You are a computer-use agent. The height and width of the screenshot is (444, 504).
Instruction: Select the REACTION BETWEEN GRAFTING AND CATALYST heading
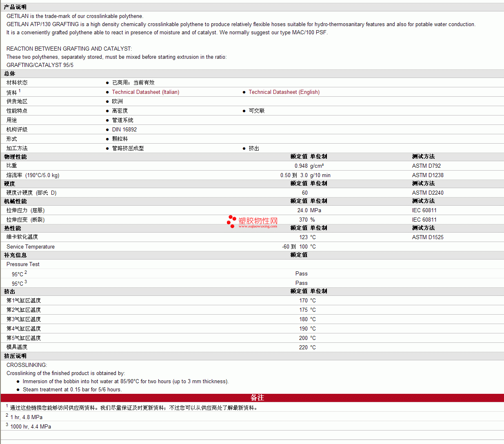69,49
